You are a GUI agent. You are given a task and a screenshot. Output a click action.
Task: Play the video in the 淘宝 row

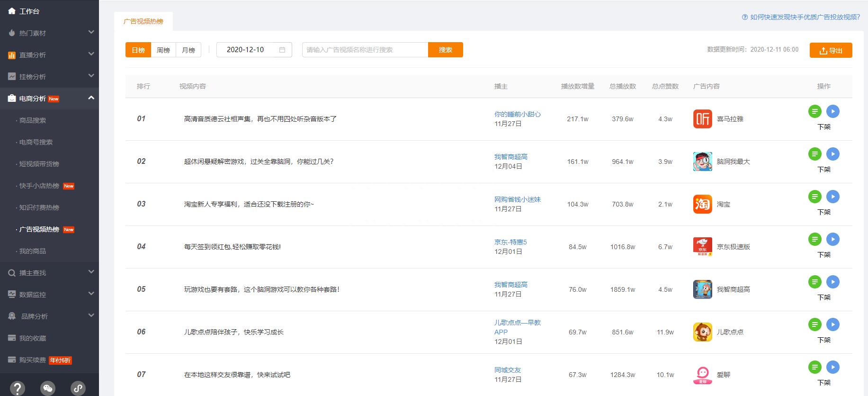[x=833, y=197]
